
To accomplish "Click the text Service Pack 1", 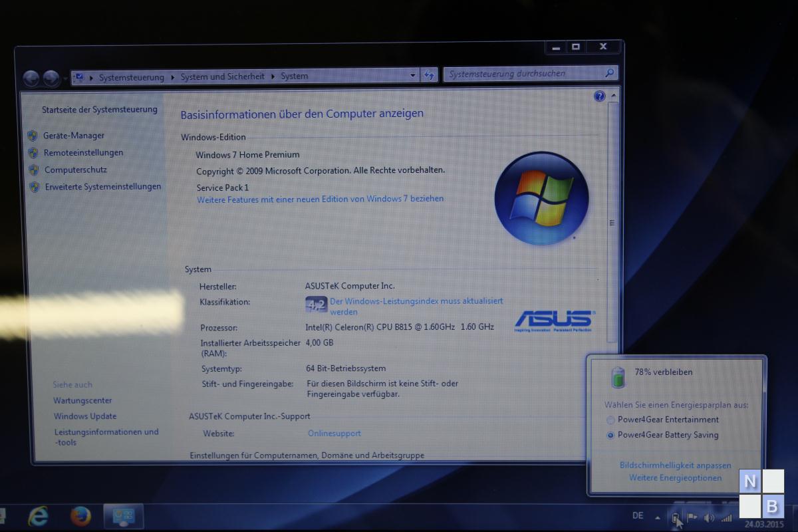I will coord(223,188).
